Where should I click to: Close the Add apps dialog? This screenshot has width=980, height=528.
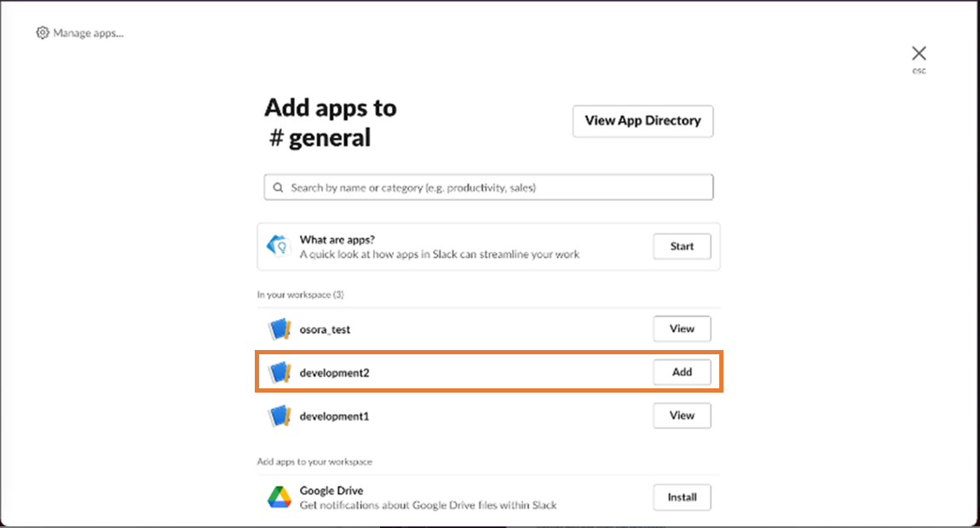pos(919,54)
